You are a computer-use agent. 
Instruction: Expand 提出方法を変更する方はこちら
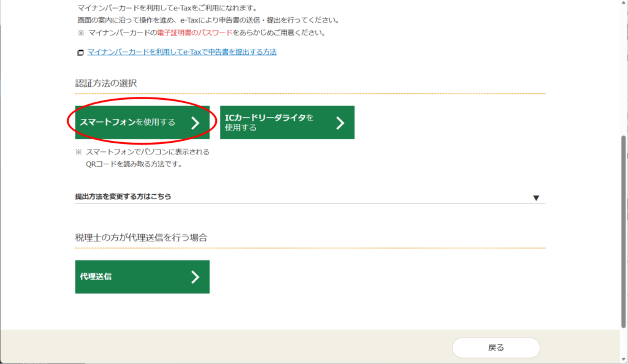[123, 197]
